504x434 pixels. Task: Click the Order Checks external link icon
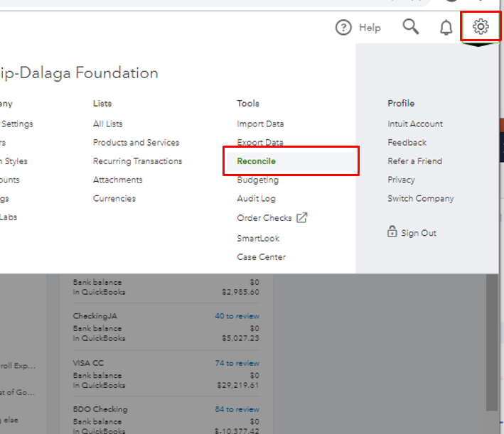pyautogui.click(x=301, y=217)
